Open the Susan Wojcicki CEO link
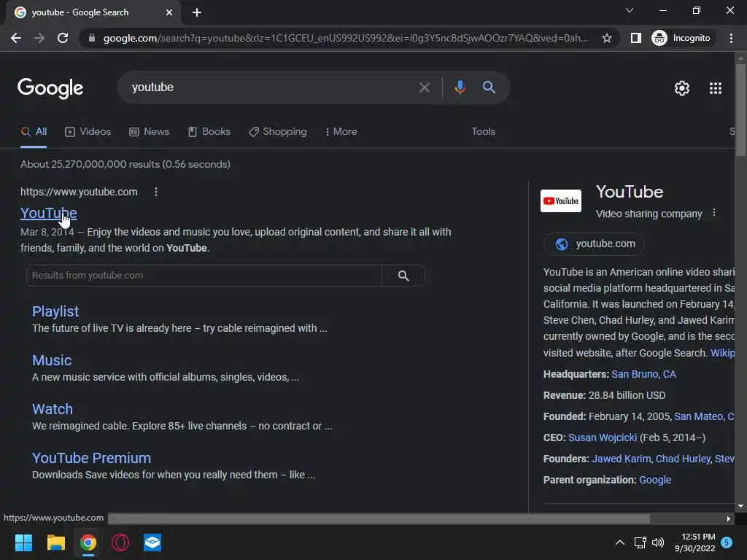 point(602,437)
